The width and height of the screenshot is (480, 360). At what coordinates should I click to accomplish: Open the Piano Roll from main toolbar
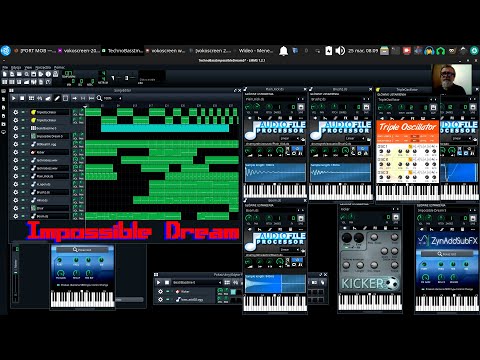tap(19, 81)
